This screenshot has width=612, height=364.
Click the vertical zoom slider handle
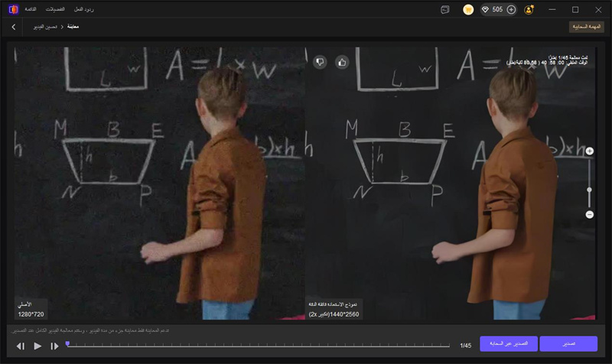pos(589,190)
